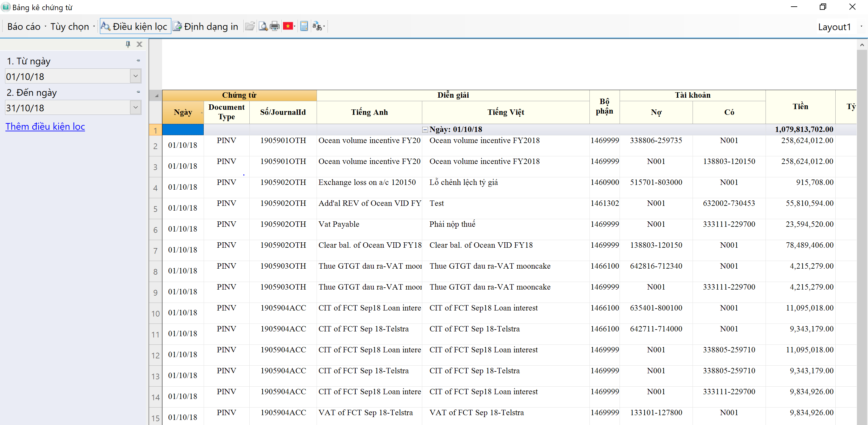Click the highlighted blue cell in row 1
This screenshot has height=425, width=868.
click(183, 129)
